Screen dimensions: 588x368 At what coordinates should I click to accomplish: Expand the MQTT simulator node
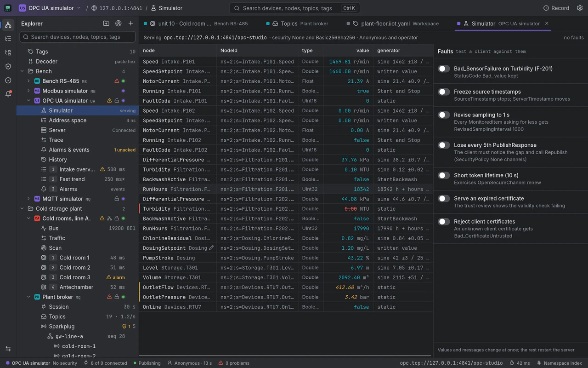(28, 199)
